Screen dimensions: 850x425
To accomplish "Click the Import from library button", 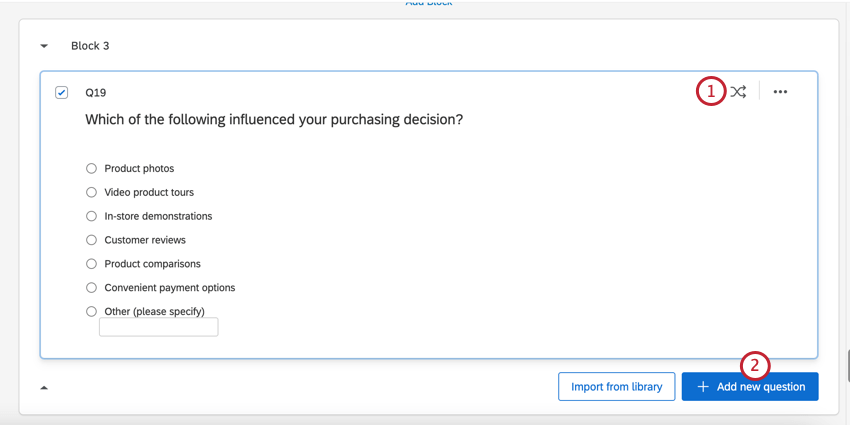I will [x=616, y=387].
